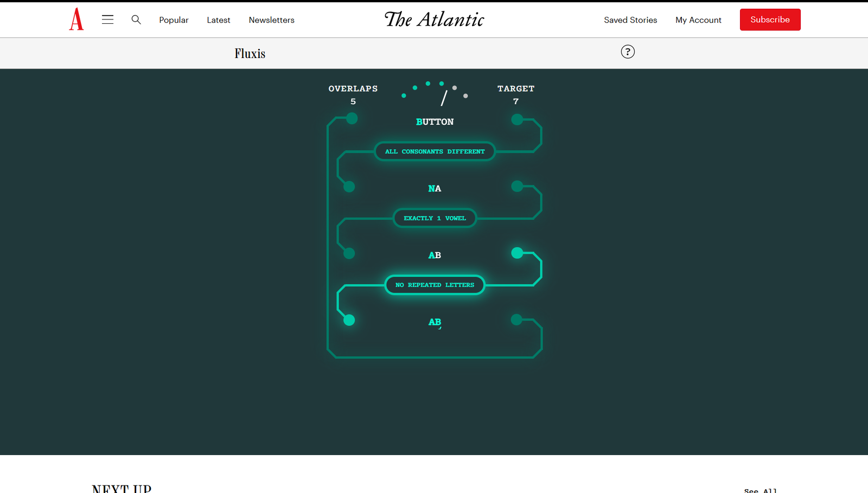Screen dimensions: 868x493
Task: Open Saved Stories
Action: pos(630,20)
